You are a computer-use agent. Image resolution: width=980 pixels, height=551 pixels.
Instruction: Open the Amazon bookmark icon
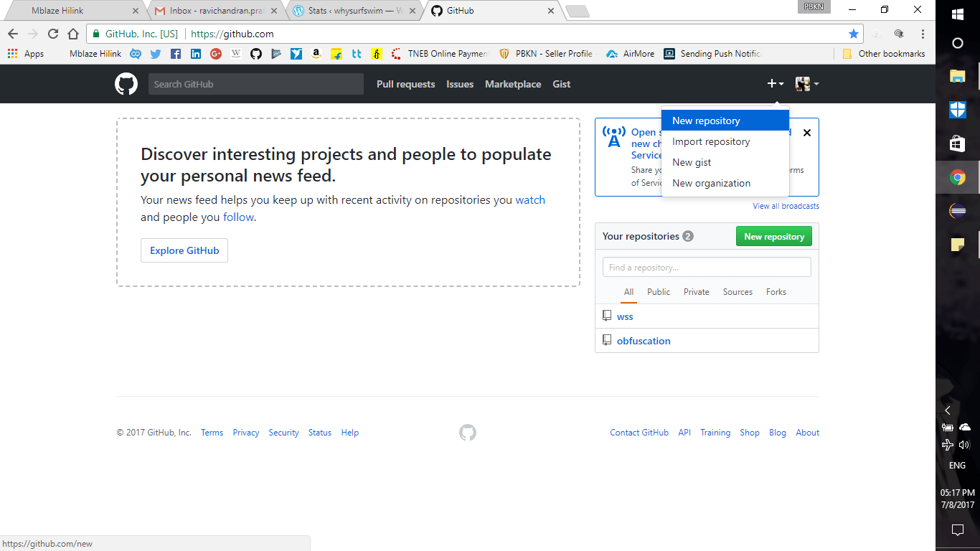tap(316, 54)
